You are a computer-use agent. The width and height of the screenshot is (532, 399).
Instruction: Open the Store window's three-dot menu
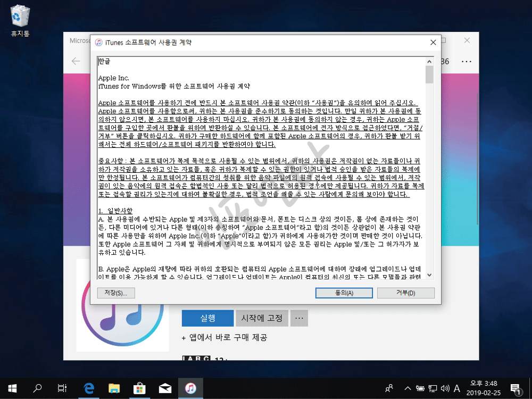[467, 61]
